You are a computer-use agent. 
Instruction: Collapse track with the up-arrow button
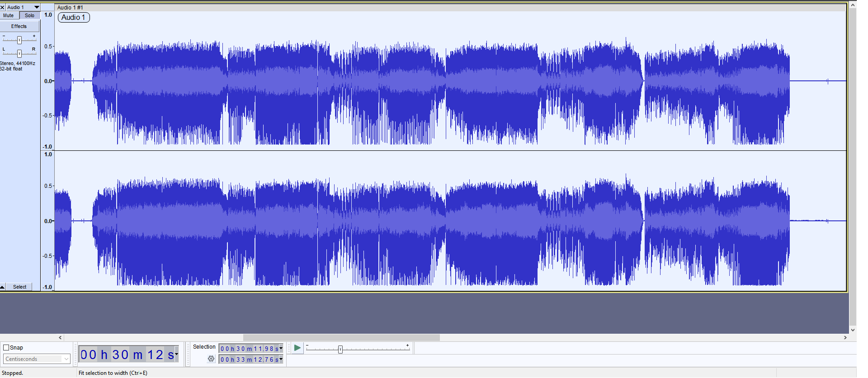(3, 287)
